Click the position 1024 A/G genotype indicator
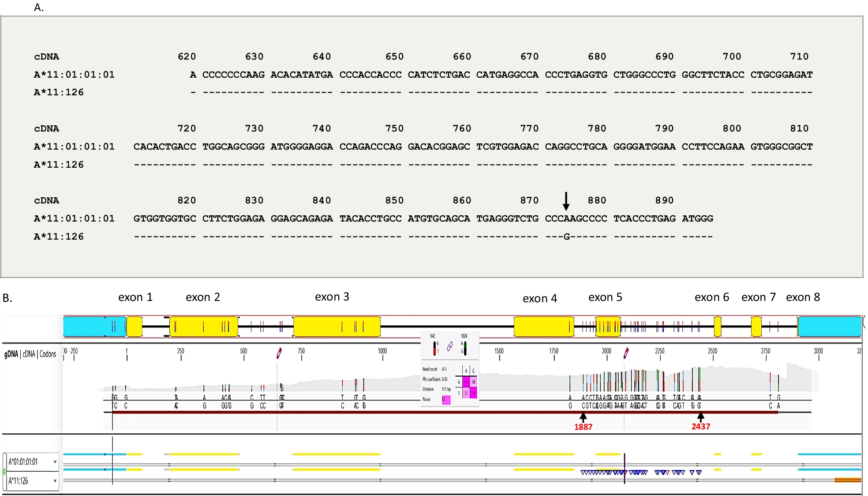868x496 pixels. [464, 348]
